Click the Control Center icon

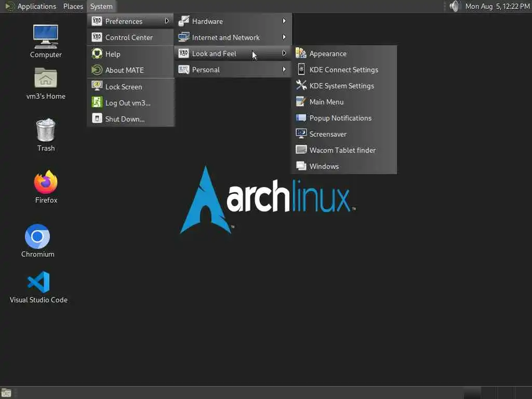point(97,37)
